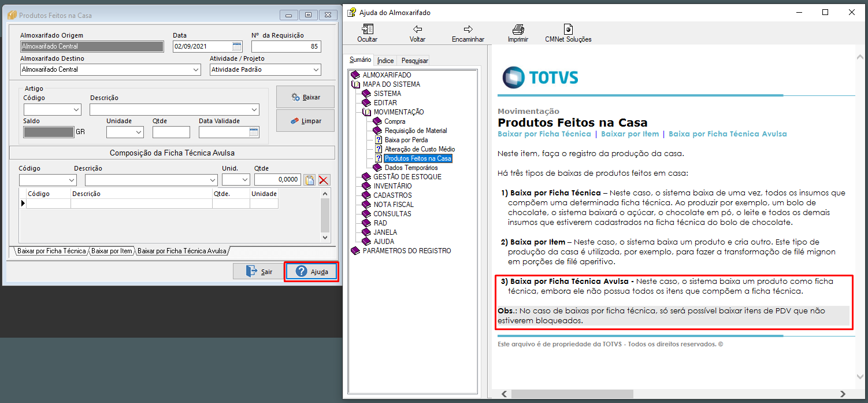The width and height of the screenshot is (868, 403).
Task: Collapse the MOVIMENTAÇÃO open book icon
Action: click(366, 112)
